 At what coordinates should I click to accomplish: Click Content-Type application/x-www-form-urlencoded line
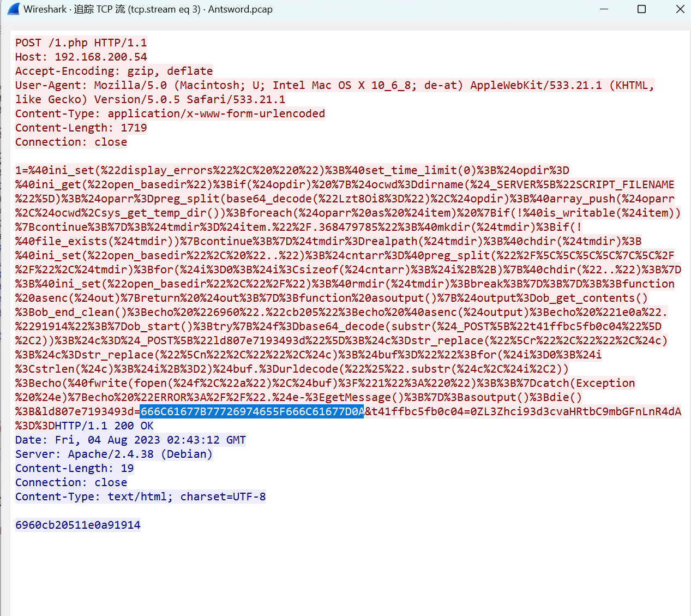pos(170,113)
